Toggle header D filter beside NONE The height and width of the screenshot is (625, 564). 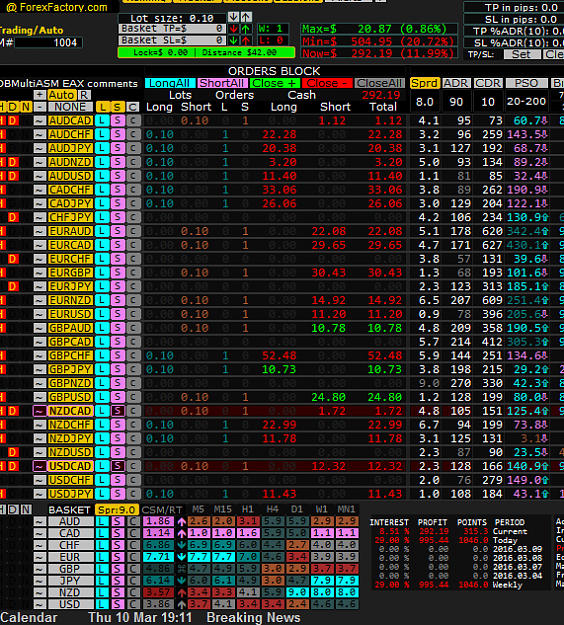tap(13, 107)
